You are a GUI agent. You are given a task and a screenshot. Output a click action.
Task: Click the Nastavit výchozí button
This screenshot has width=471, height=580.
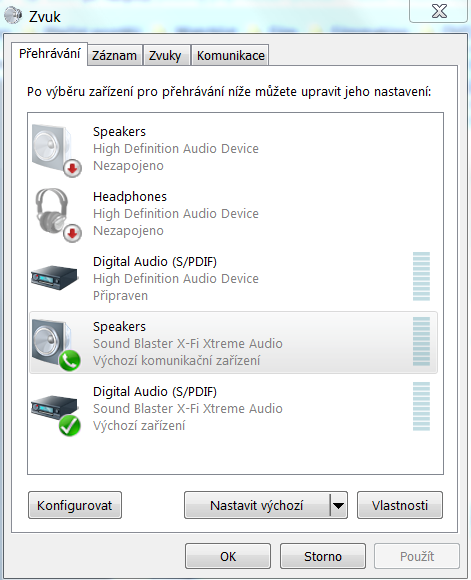click(x=257, y=505)
